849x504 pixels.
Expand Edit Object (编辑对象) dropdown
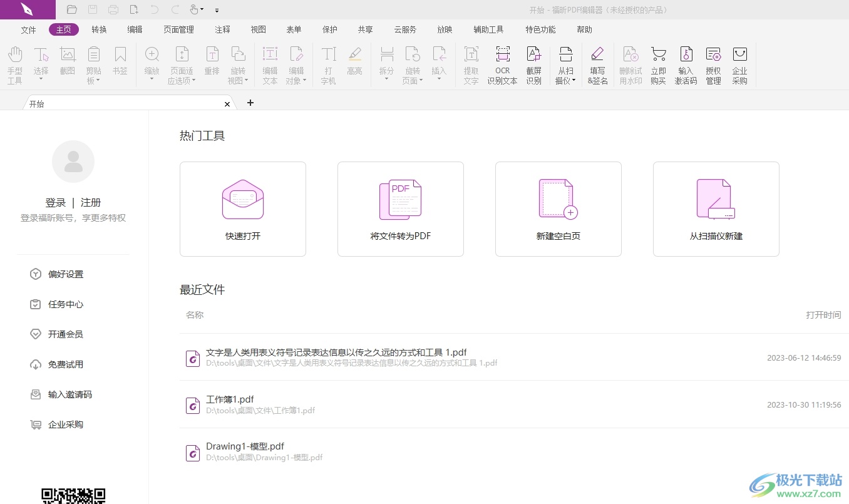[x=304, y=80]
